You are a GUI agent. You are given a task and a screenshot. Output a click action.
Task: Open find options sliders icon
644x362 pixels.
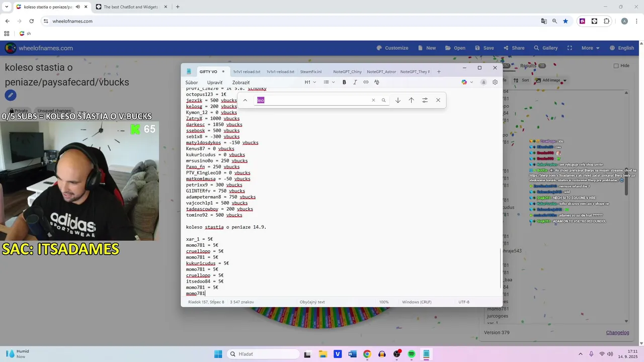[x=425, y=100]
